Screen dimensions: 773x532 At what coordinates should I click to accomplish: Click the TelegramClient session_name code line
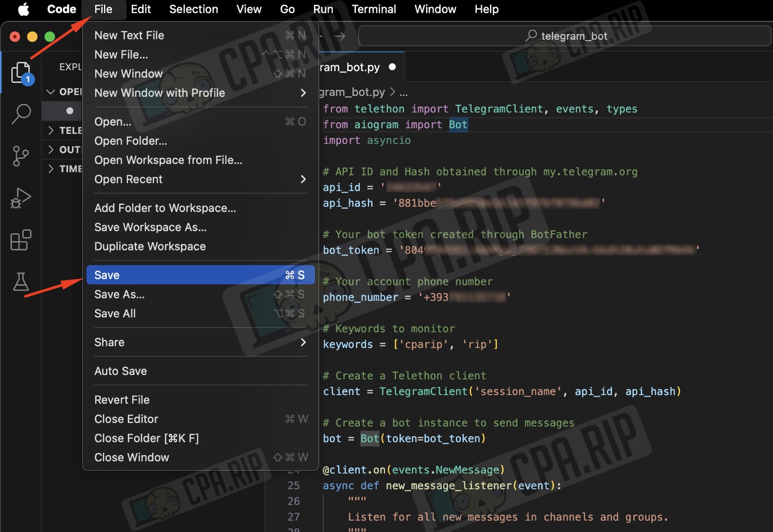(502, 391)
